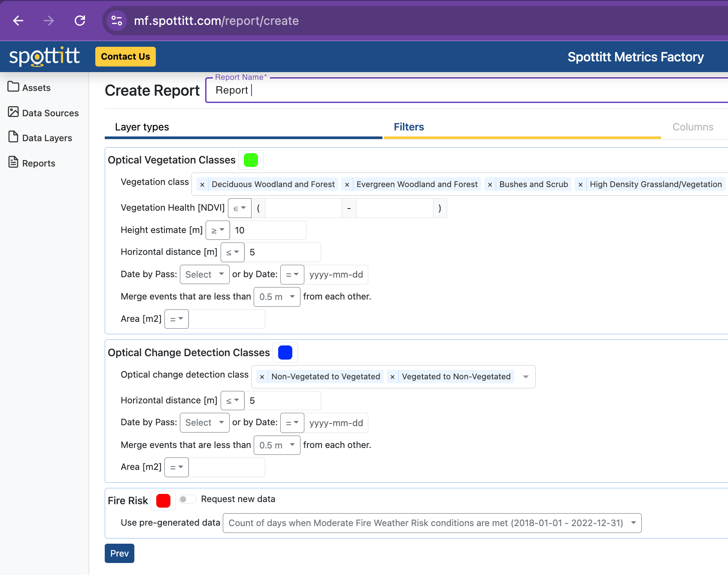Open the Fire Risk pre-generated data dropdown
This screenshot has width=728, height=575.
(x=432, y=523)
